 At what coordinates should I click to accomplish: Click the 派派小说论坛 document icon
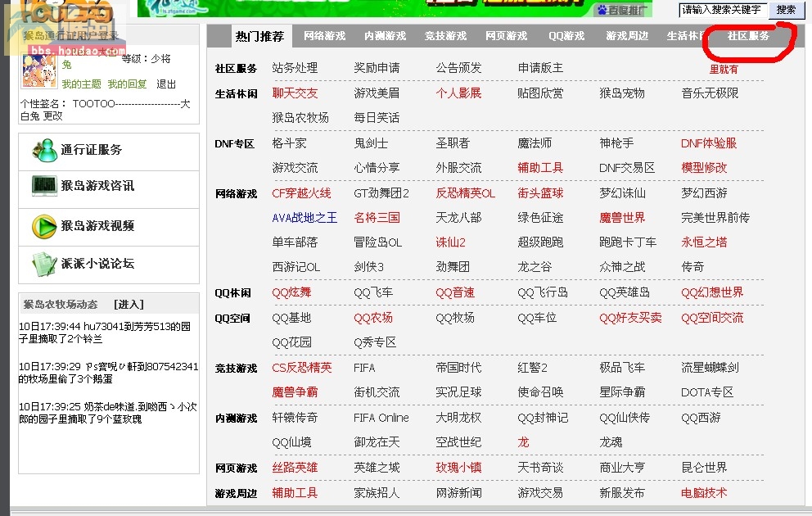(x=44, y=265)
